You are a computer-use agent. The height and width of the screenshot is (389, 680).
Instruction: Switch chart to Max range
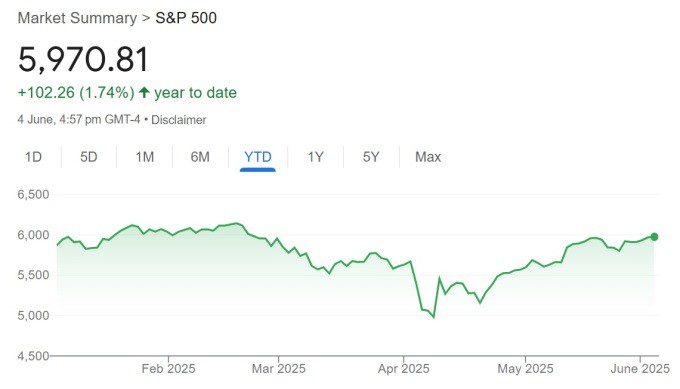tap(428, 157)
